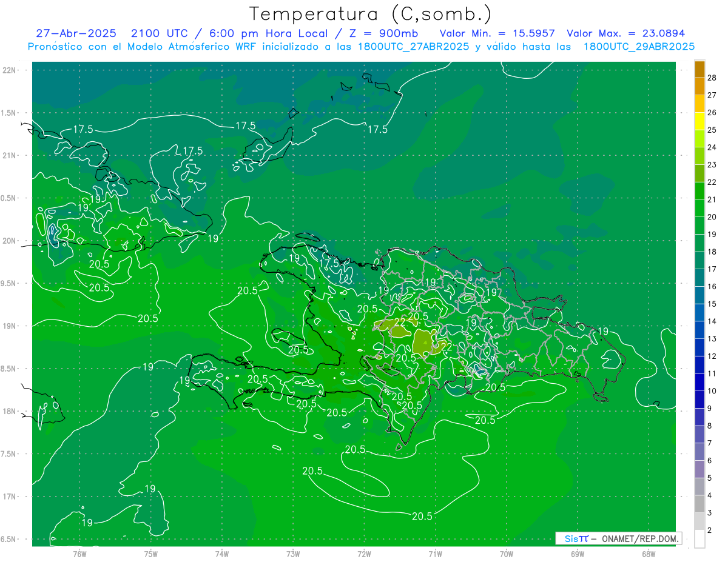This screenshot has height=562, width=728.
Task: Select the orange-brown swatch above 28
Action: click(699, 69)
